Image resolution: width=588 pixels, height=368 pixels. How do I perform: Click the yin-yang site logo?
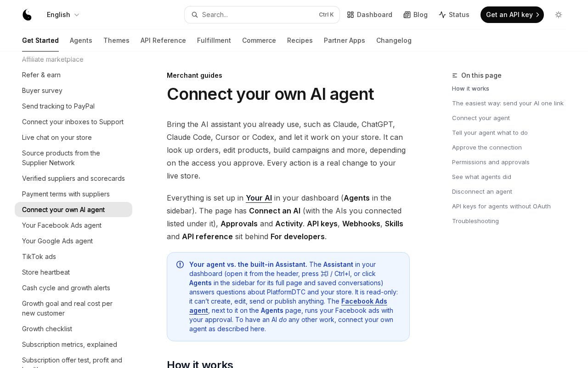click(x=28, y=15)
